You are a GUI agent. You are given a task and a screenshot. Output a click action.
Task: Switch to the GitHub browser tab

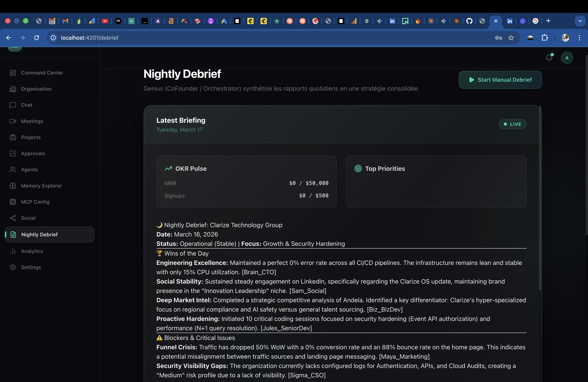(469, 21)
